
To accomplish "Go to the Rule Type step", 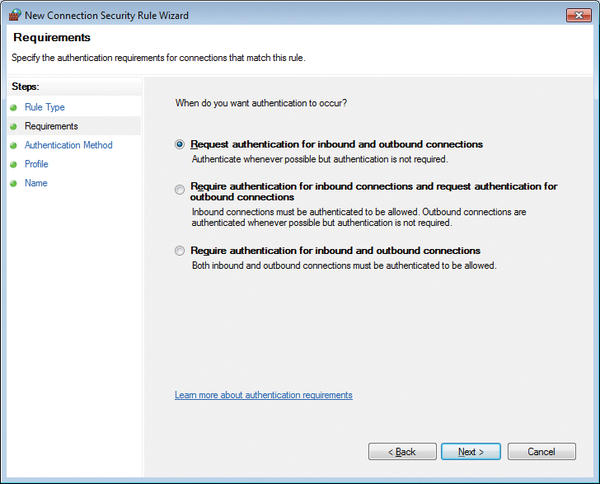I will pos(44,107).
